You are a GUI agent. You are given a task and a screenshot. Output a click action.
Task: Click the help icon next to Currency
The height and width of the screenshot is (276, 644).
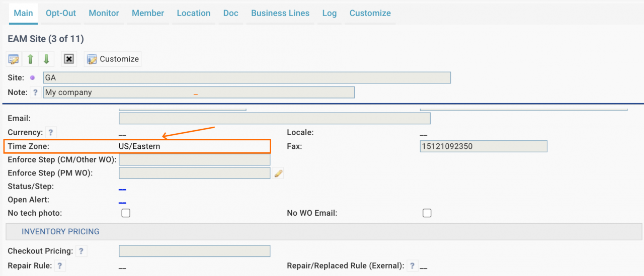pyautogui.click(x=51, y=133)
